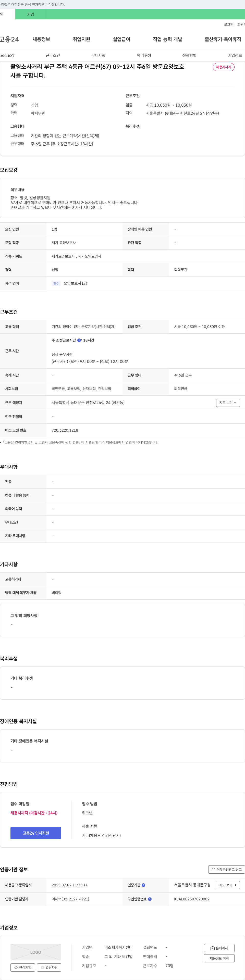Click the job title 촬영소사거리 부근 주택
This screenshot has width=245, height=980.
point(97,71)
